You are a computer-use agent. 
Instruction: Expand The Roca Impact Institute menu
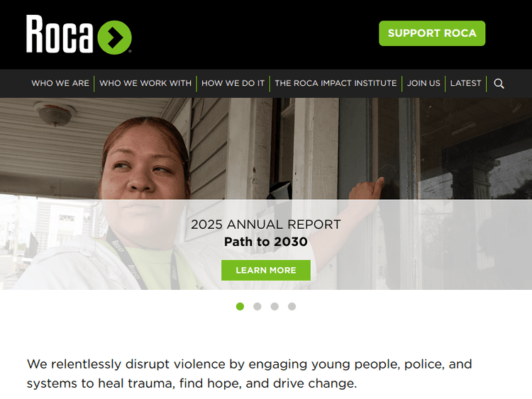pos(336,83)
